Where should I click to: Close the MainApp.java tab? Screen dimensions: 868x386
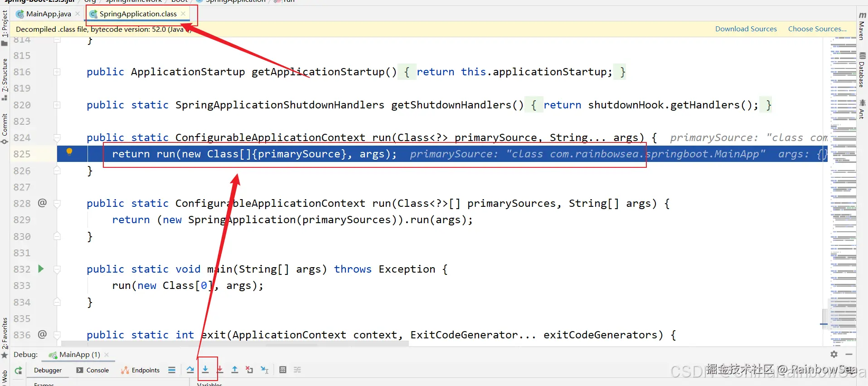point(78,14)
